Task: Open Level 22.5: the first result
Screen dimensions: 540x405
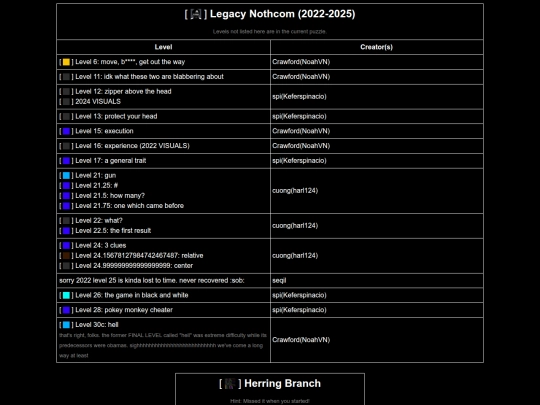Action: (113, 231)
